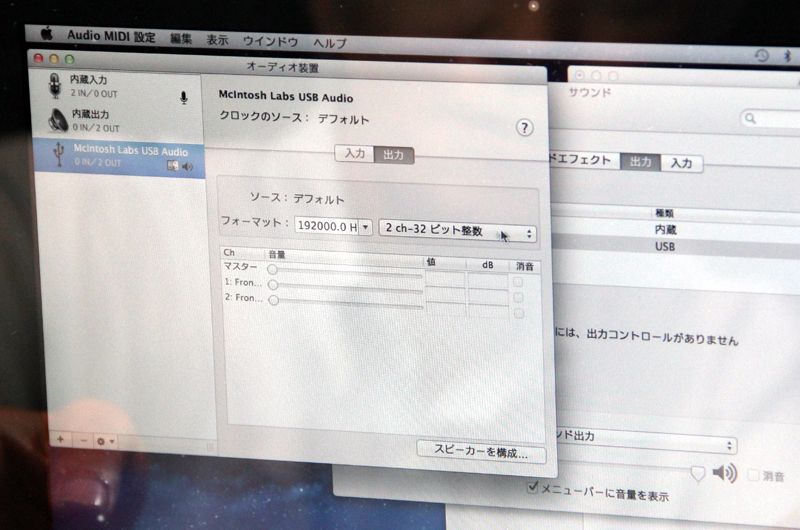Screen dimensions: 800x530
Task: Select the 入力 tab in サウンド window
Action: [682, 163]
